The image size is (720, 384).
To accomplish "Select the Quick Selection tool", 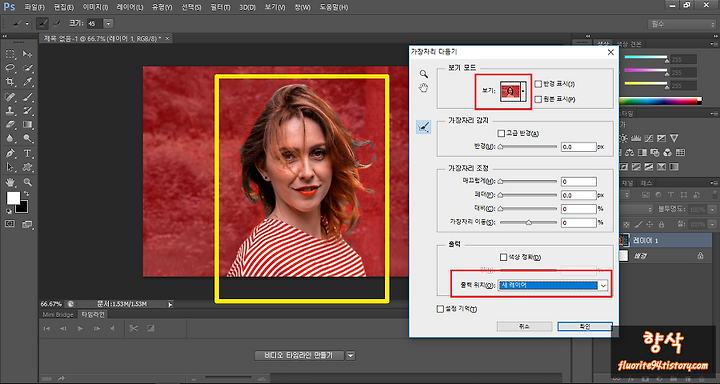I will pos(28,68).
